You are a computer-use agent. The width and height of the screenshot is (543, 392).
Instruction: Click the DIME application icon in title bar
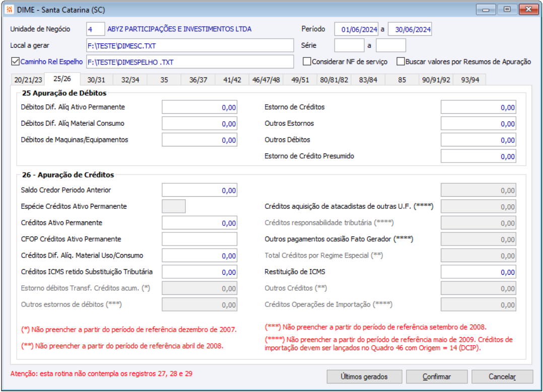tap(10, 10)
